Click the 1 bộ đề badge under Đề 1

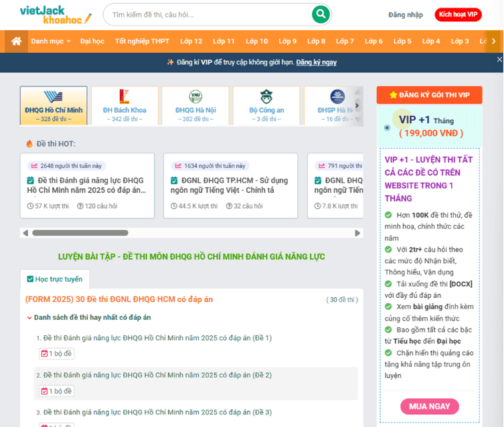(x=57, y=353)
